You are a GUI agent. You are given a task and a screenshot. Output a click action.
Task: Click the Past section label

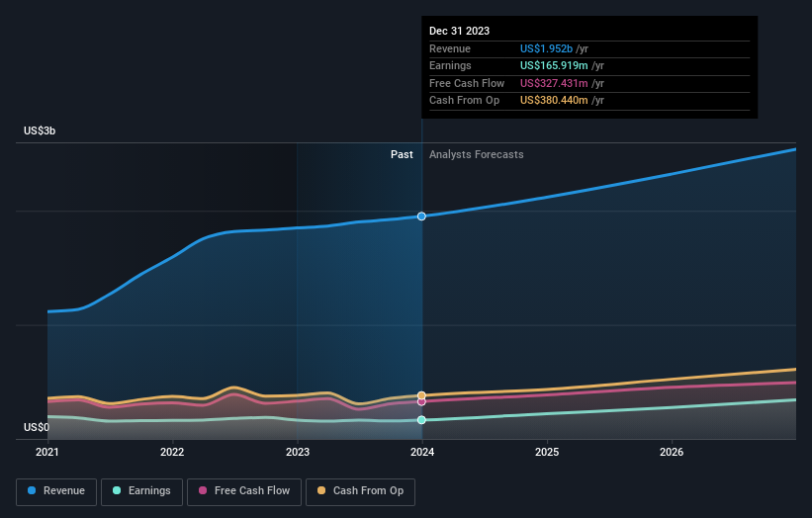pyautogui.click(x=402, y=155)
